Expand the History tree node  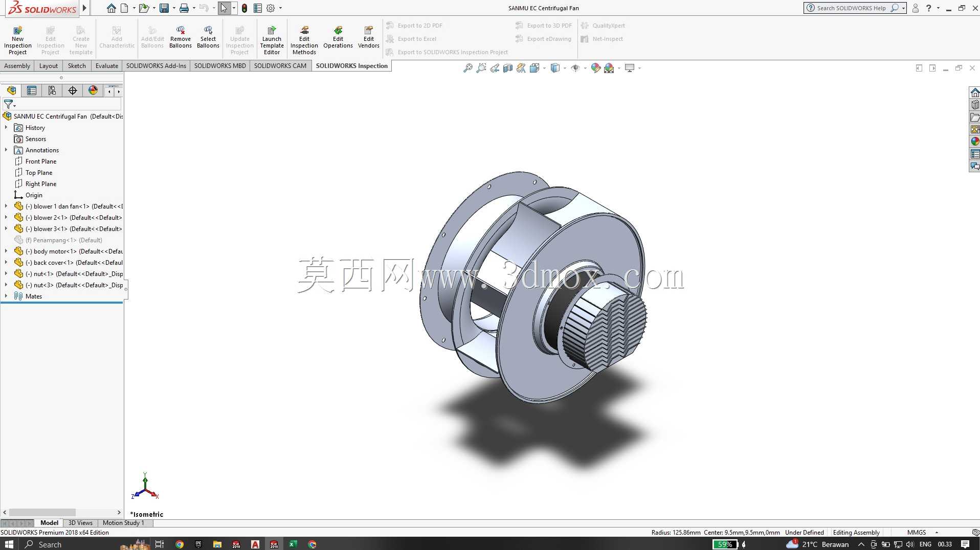(6, 127)
